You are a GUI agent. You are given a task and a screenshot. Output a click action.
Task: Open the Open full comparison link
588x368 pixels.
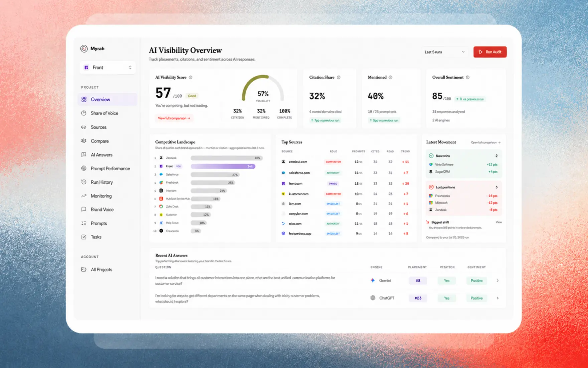tap(486, 143)
